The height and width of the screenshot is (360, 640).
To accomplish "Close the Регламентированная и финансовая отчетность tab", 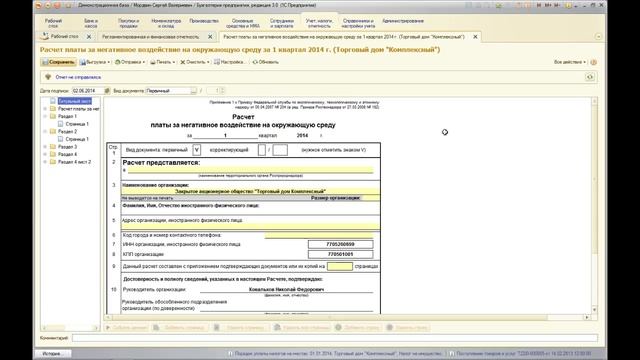I will [210, 37].
